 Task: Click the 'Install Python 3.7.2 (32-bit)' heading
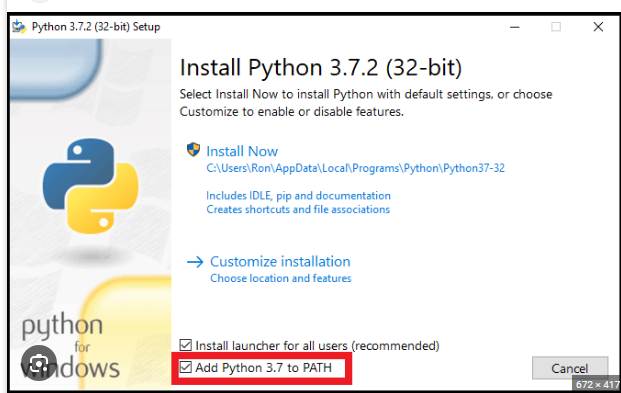[x=321, y=67]
